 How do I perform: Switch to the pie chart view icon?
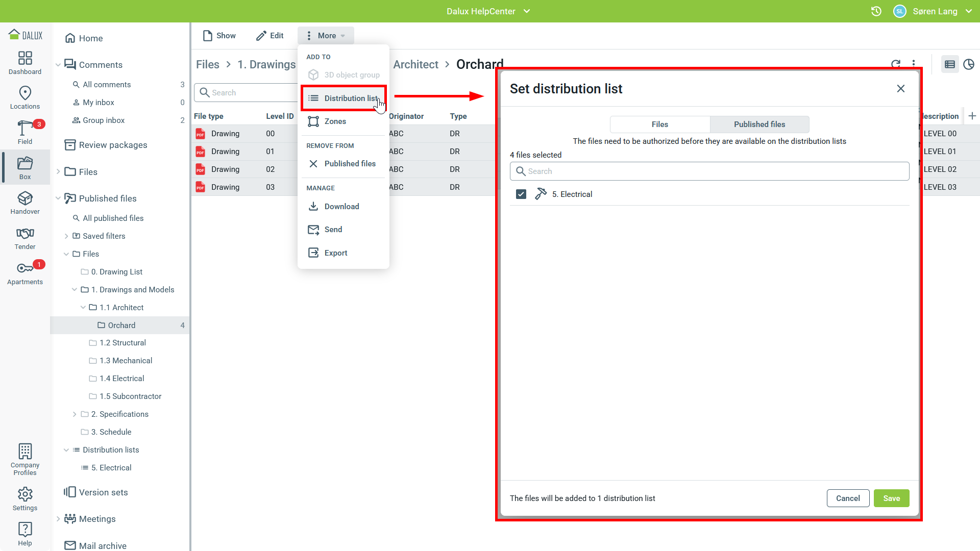tap(968, 64)
